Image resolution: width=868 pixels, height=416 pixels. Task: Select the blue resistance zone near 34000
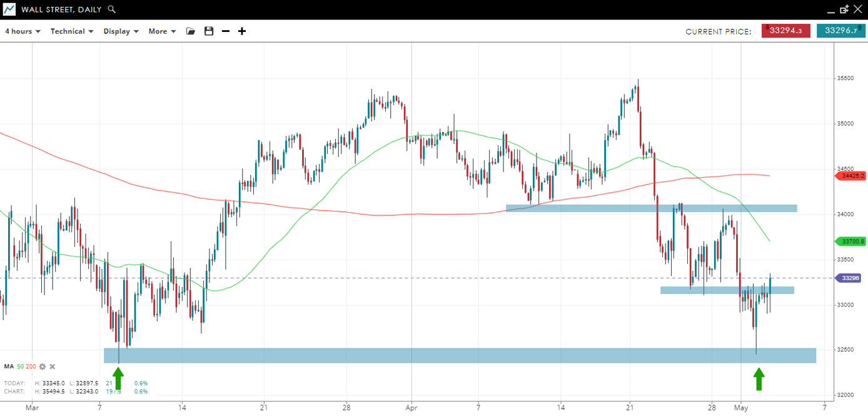pyautogui.click(x=651, y=208)
